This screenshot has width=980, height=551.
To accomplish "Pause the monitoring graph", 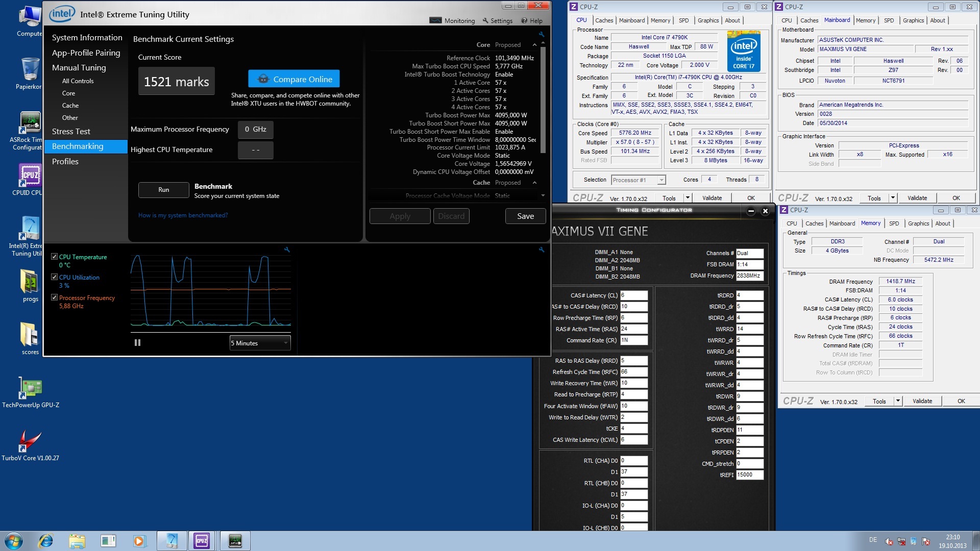I will [x=137, y=343].
